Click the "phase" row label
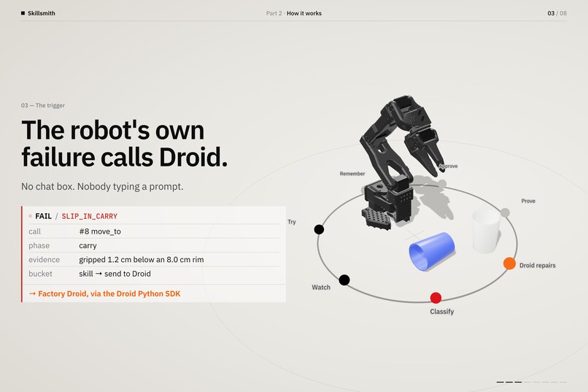 [x=39, y=246]
